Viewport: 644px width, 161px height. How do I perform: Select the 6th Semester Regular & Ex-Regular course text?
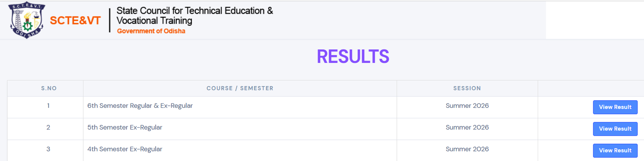(140, 105)
